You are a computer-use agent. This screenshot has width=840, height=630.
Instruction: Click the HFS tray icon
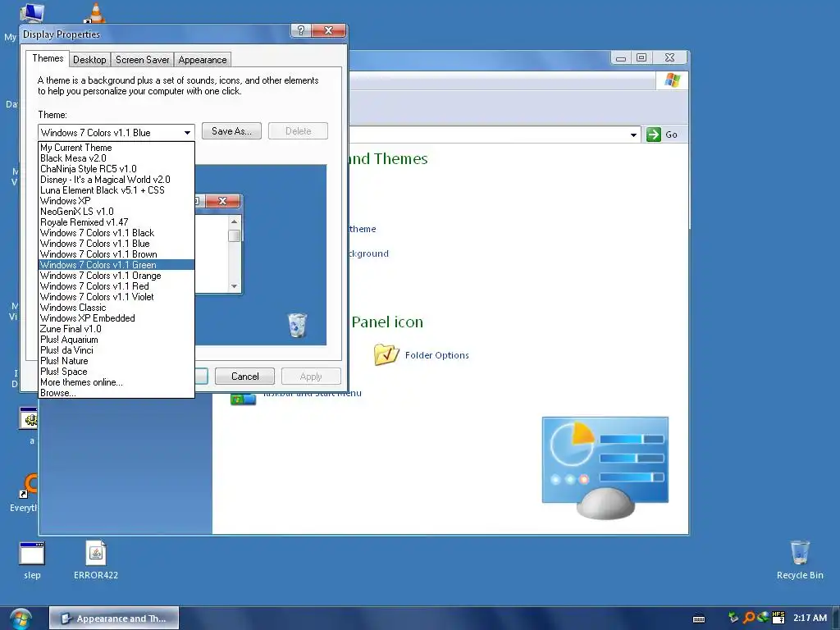pyautogui.click(x=778, y=618)
